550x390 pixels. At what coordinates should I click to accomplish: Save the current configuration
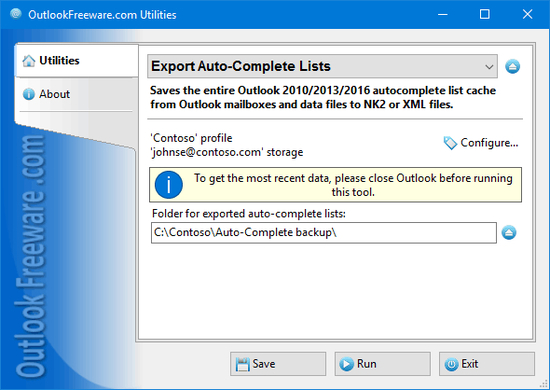click(x=278, y=364)
